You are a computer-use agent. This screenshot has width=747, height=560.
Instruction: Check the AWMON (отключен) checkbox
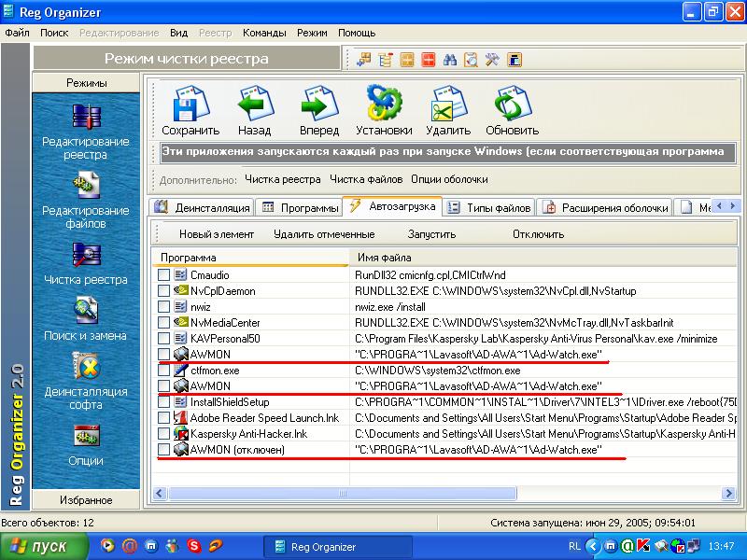click(164, 450)
